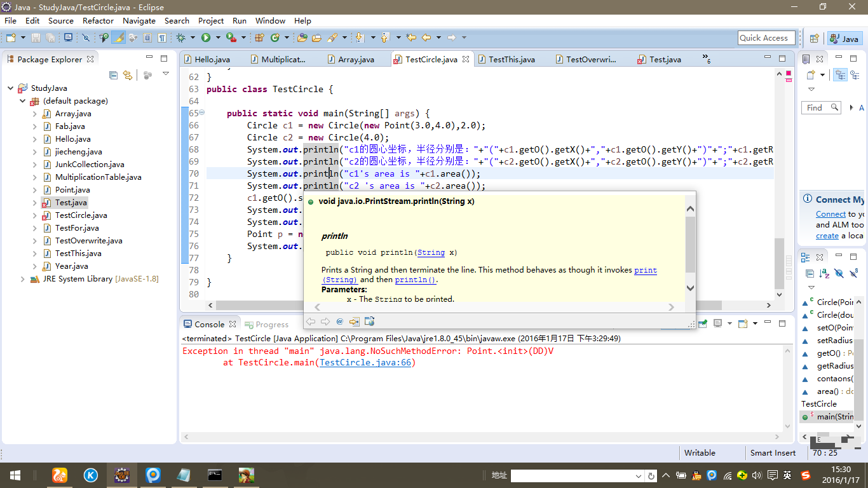868x488 pixels.
Task: Click the Windows Start button
Action: click(15, 475)
